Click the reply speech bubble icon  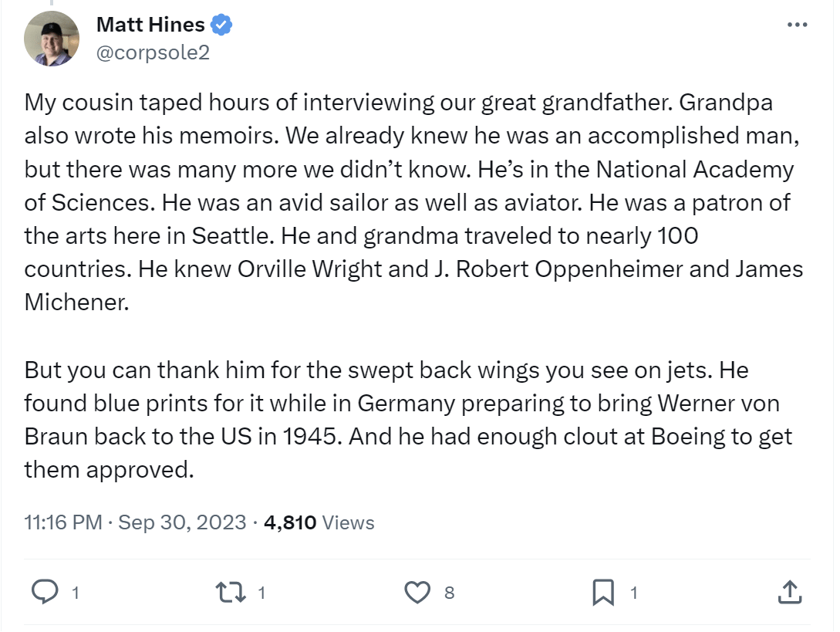pos(45,593)
